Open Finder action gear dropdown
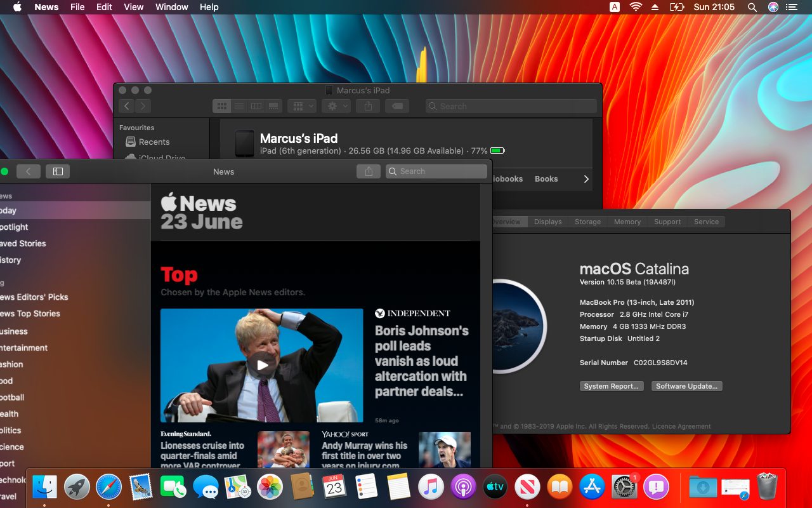Image resolution: width=812 pixels, height=508 pixels. 336,106
